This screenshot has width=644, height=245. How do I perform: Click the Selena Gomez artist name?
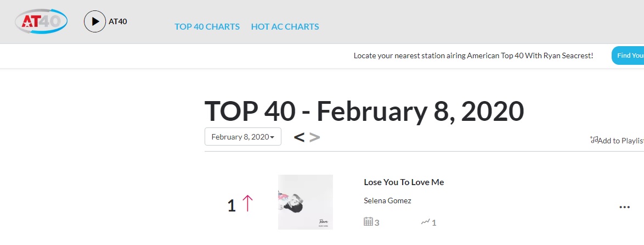pos(387,201)
